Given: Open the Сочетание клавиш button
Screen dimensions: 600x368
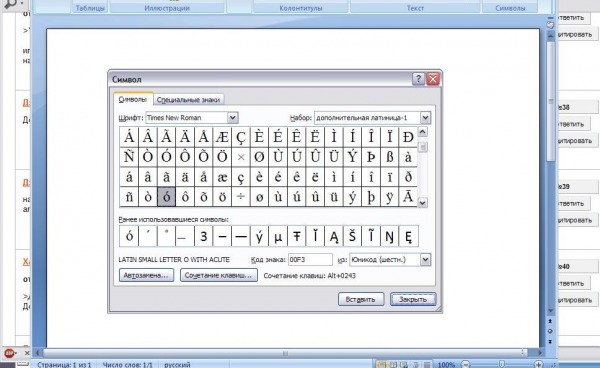Looking at the screenshot, I should click(218, 275).
